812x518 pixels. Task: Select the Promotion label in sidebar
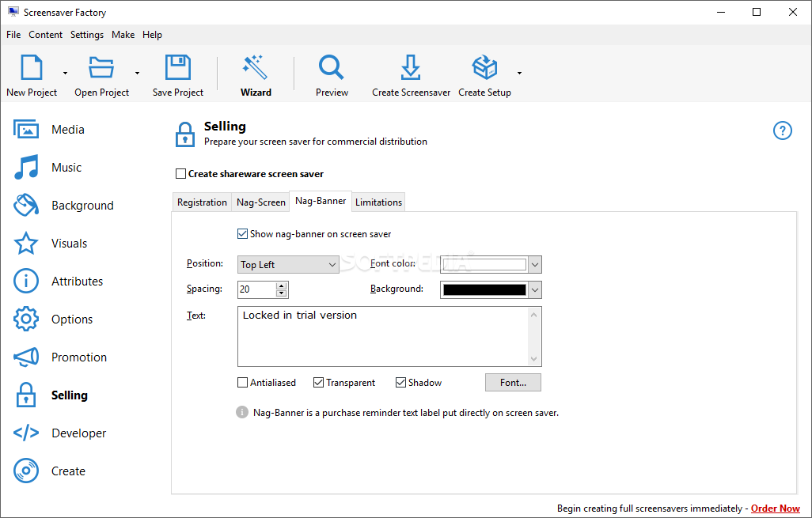79,357
